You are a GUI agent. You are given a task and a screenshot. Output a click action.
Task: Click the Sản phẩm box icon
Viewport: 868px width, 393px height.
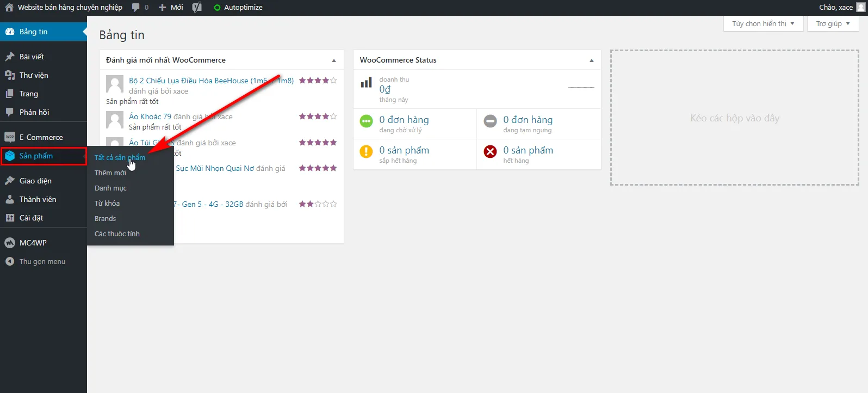click(x=10, y=156)
